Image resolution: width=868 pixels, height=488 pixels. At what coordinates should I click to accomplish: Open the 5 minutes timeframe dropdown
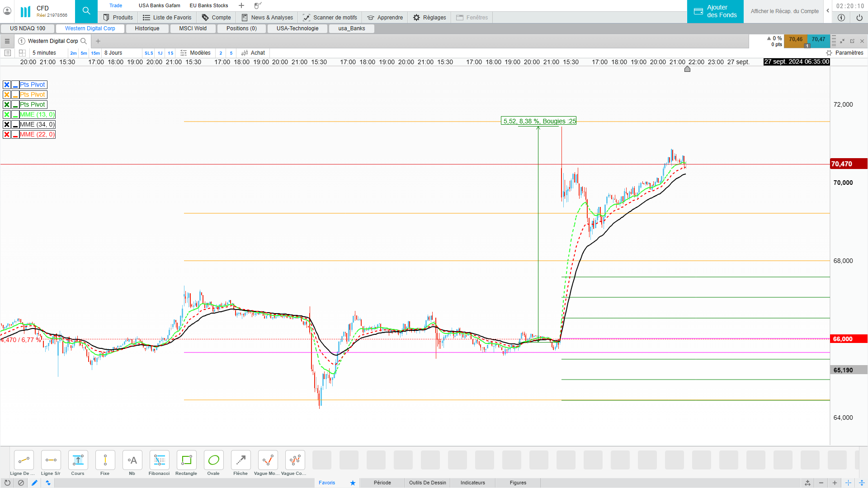44,53
